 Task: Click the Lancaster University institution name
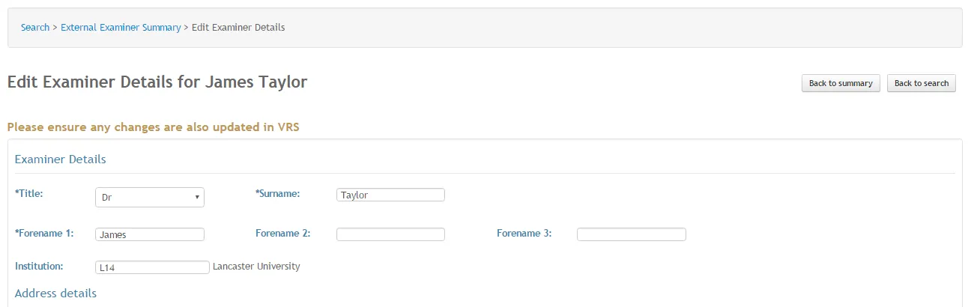[x=256, y=266]
